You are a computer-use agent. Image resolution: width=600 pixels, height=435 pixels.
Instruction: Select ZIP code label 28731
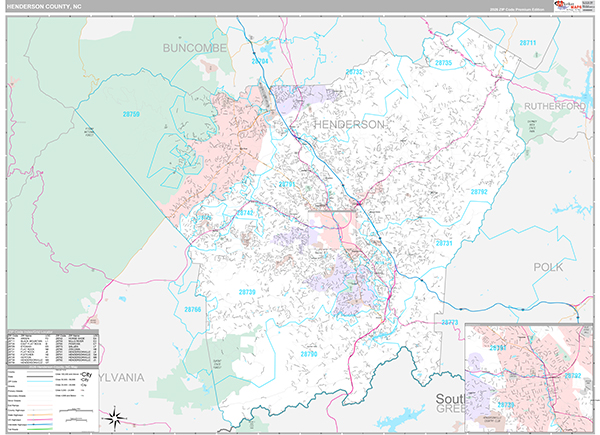point(444,243)
